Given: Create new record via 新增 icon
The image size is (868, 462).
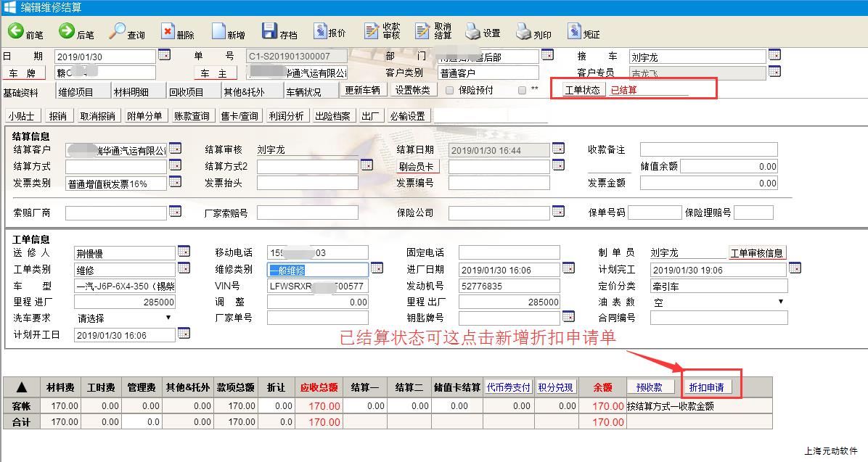Looking at the screenshot, I should pyautogui.click(x=219, y=31).
